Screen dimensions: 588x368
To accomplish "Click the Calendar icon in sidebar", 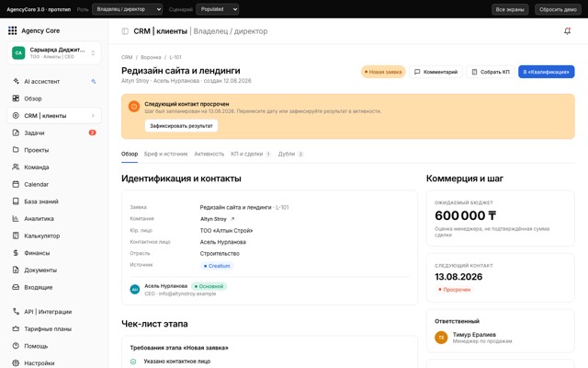I will (16, 184).
